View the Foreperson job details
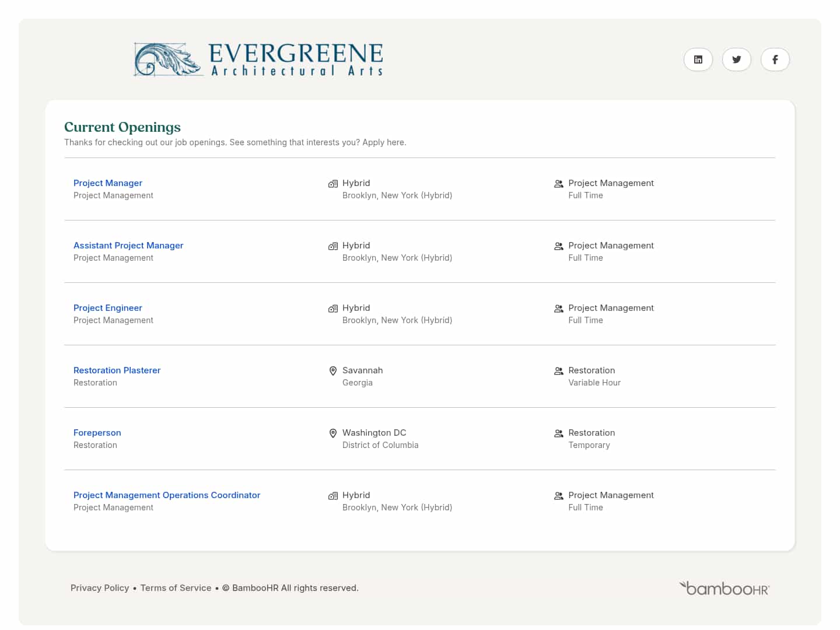This screenshot has height=630, width=840. [97, 432]
